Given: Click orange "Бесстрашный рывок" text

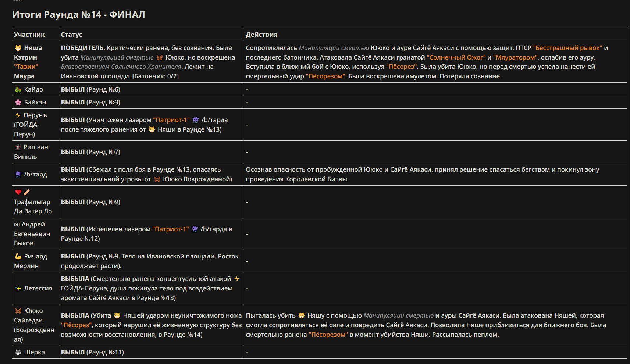Looking at the screenshot, I should tap(567, 48).
